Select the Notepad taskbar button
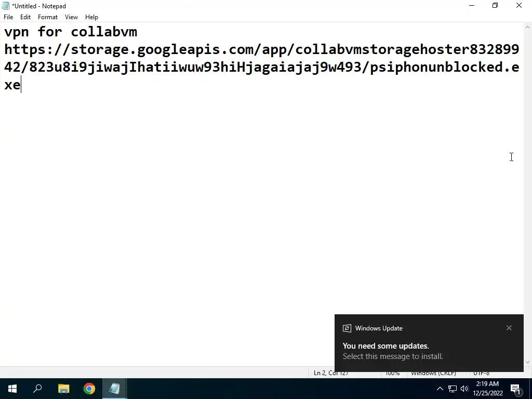Viewport: 532px width, 399px height. tap(115, 389)
